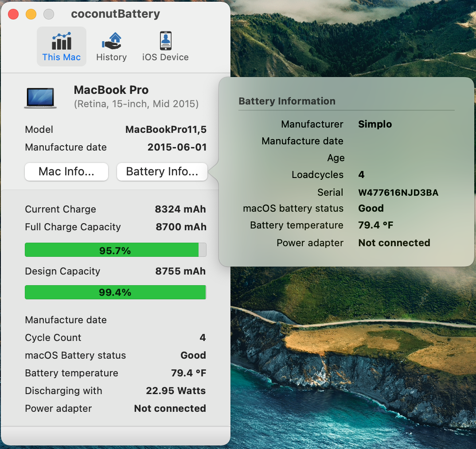Open the iOS Device phone icon
Screen dimensions: 476x449
[165, 41]
